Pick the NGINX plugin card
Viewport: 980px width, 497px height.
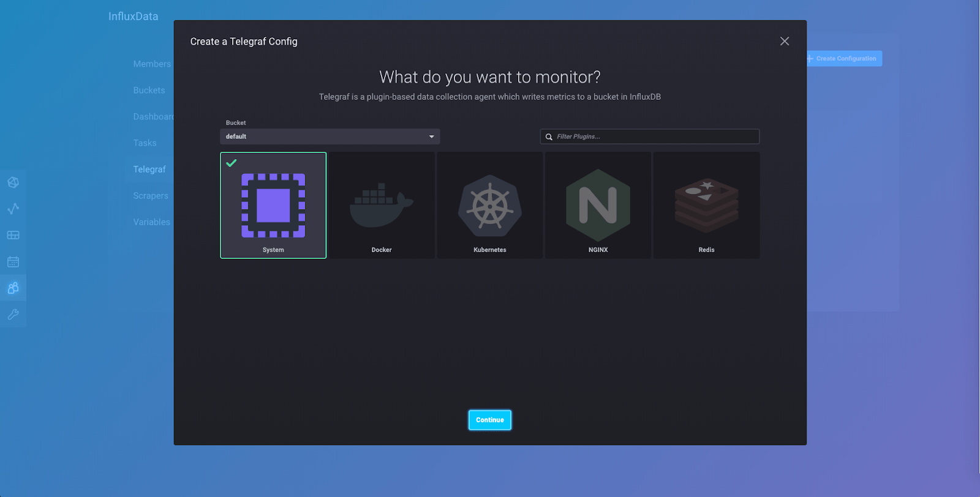click(598, 205)
